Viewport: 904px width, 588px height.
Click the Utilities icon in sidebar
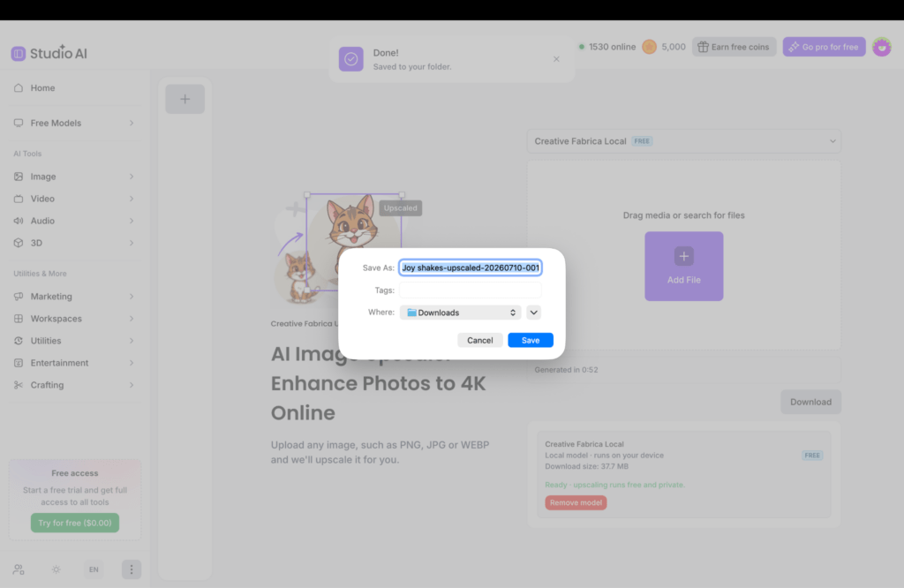pyautogui.click(x=19, y=341)
